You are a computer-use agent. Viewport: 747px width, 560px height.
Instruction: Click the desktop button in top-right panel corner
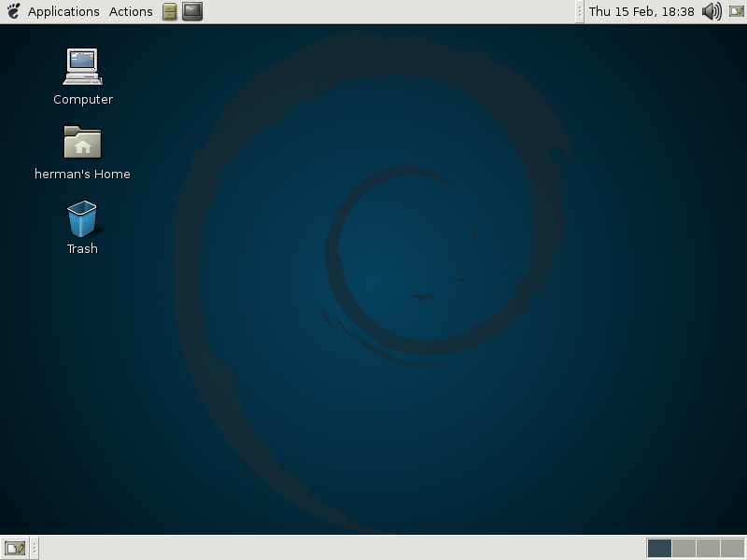click(x=735, y=12)
